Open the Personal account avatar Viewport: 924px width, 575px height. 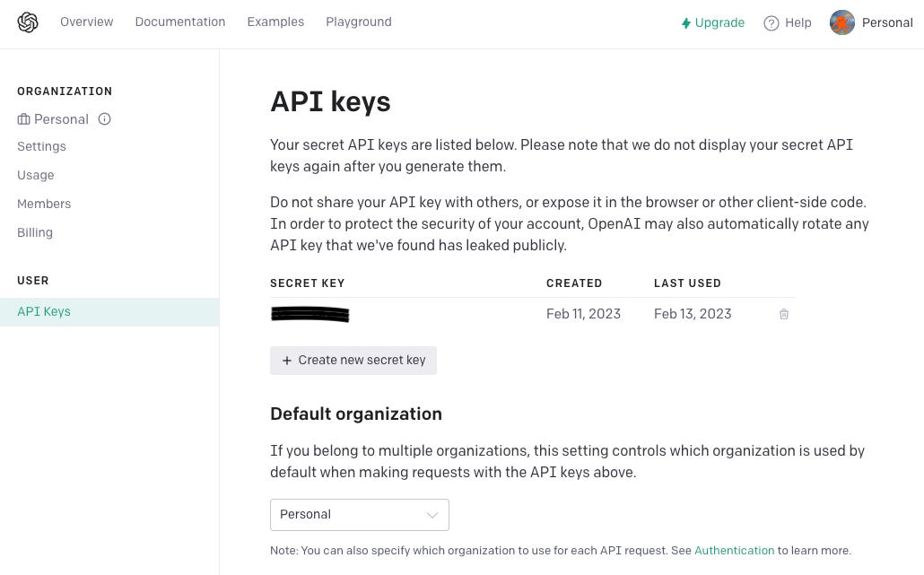[842, 22]
